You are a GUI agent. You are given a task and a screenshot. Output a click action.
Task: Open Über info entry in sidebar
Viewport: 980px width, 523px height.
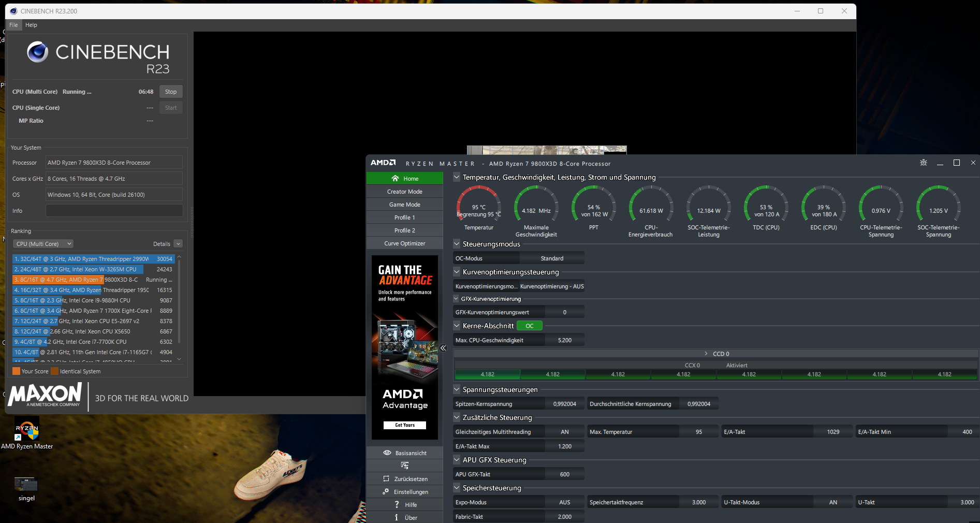(404, 517)
